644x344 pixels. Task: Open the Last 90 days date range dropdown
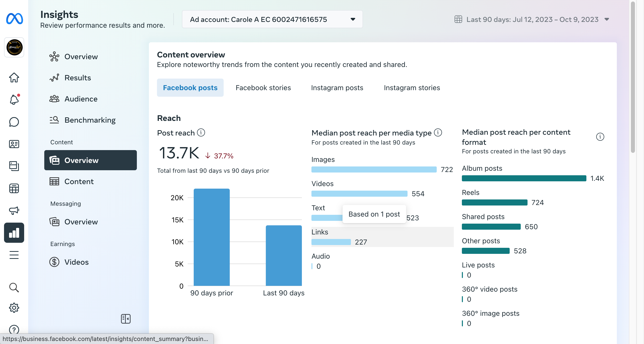[x=532, y=19]
